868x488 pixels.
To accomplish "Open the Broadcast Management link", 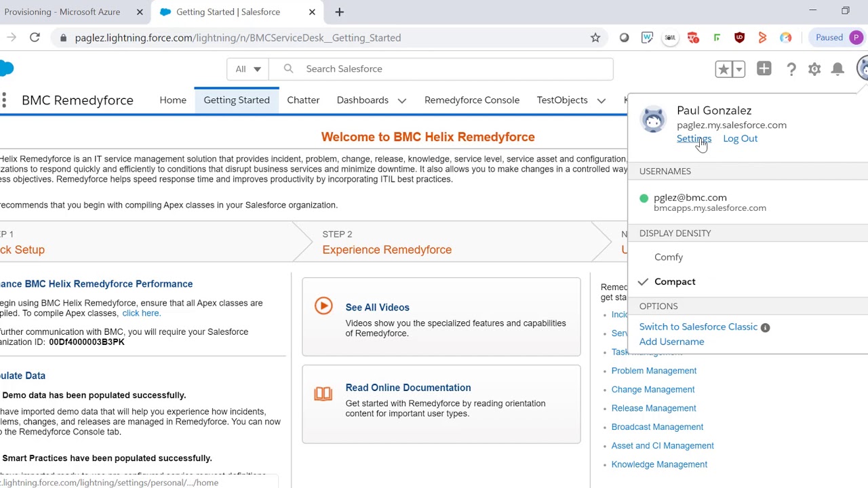I will pyautogui.click(x=657, y=427).
